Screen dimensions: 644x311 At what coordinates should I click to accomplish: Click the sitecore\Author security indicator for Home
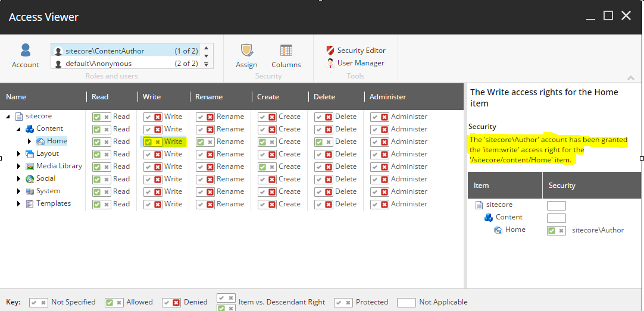click(557, 231)
